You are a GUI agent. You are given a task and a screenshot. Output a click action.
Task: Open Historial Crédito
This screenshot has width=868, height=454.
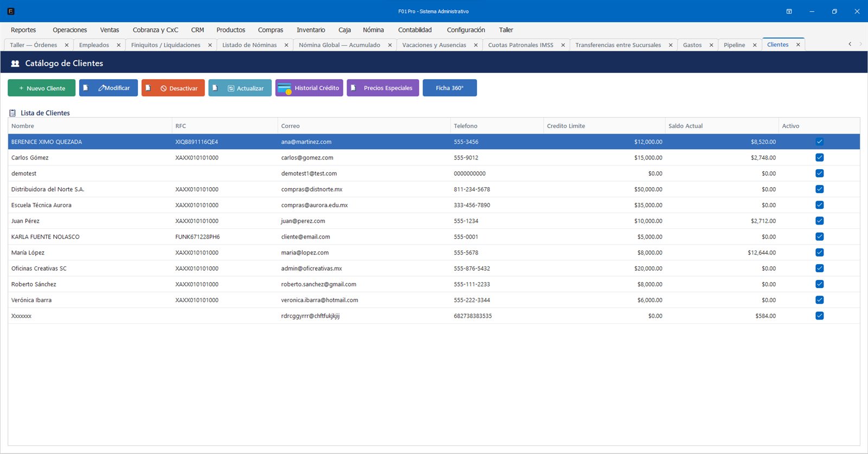point(309,88)
